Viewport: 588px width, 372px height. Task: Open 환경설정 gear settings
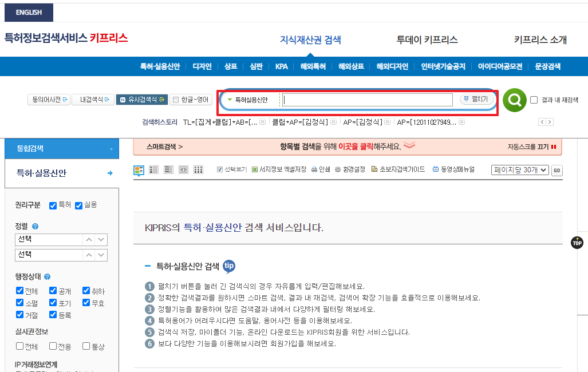click(338, 169)
